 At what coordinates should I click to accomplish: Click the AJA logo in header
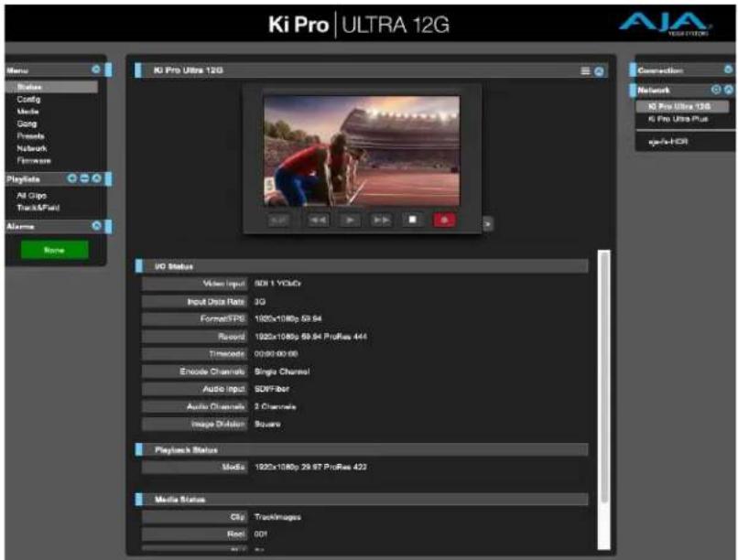pyautogui.click(x=665, y=24)
